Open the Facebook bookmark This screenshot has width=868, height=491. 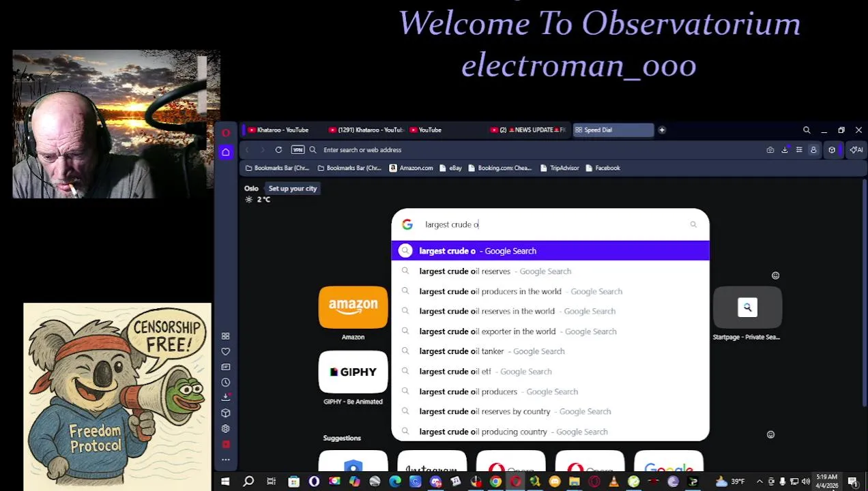[x=603, y=168]
